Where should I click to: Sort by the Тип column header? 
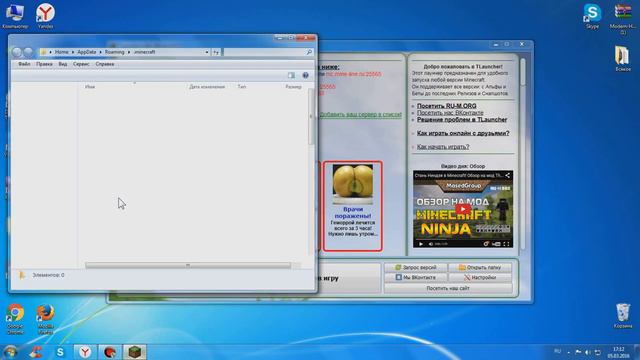coord(242,87)
